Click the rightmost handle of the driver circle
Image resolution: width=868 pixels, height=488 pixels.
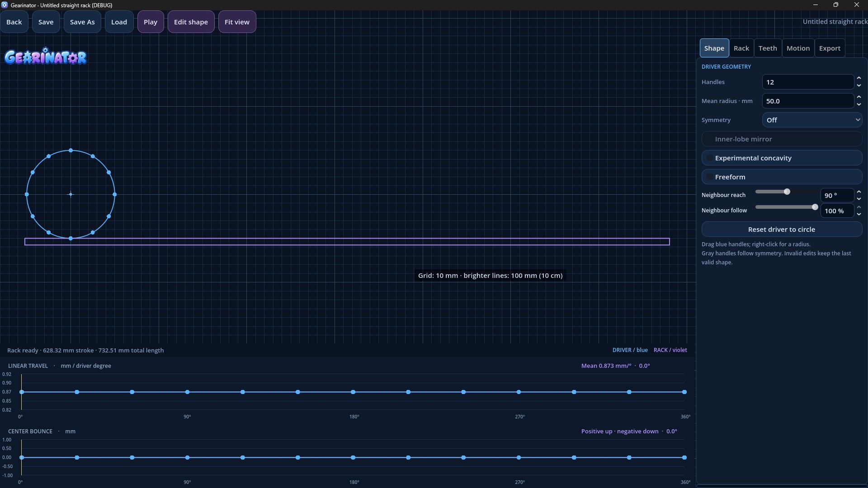[x=115, y=194]
